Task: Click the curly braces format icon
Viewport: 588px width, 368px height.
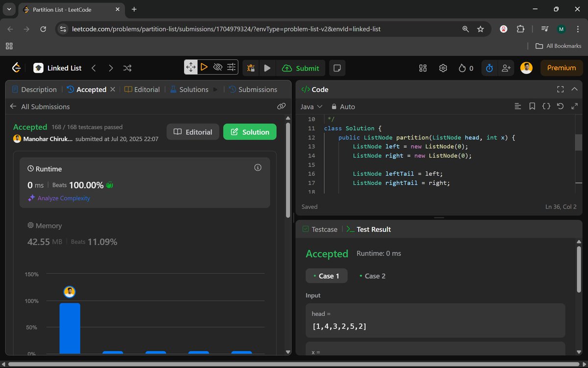Action: pyautogui.click(x=546, y=106)
